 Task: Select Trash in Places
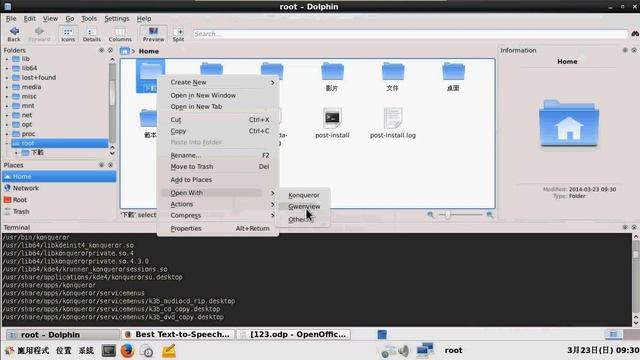[x=59, y=211]
